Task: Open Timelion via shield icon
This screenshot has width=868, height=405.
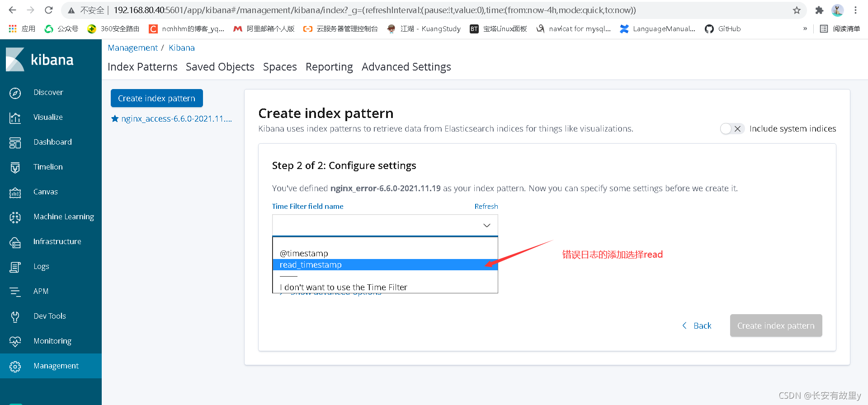Action: 15,167
